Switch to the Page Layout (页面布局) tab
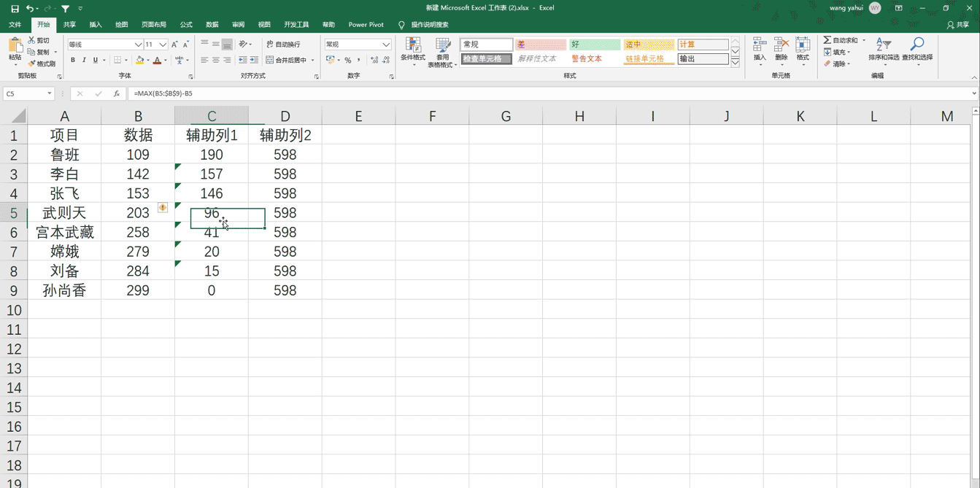The image size is (980, 488). click(x=154, y=25)
